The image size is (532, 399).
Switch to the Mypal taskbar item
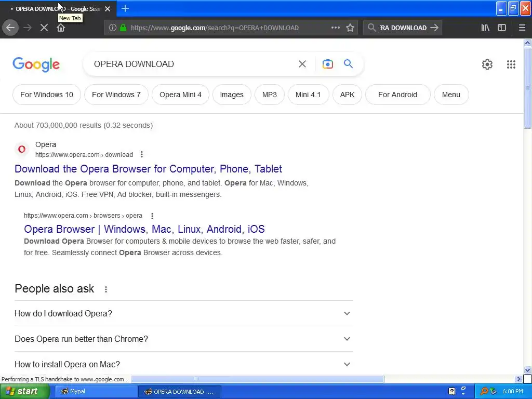[96, 392]
